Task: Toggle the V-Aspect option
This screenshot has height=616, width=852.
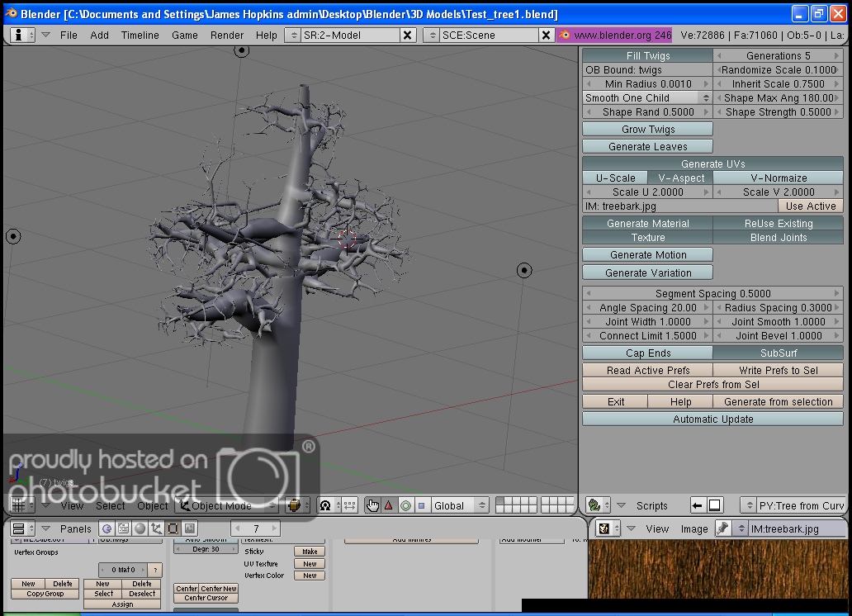Action: pos(680,178)
